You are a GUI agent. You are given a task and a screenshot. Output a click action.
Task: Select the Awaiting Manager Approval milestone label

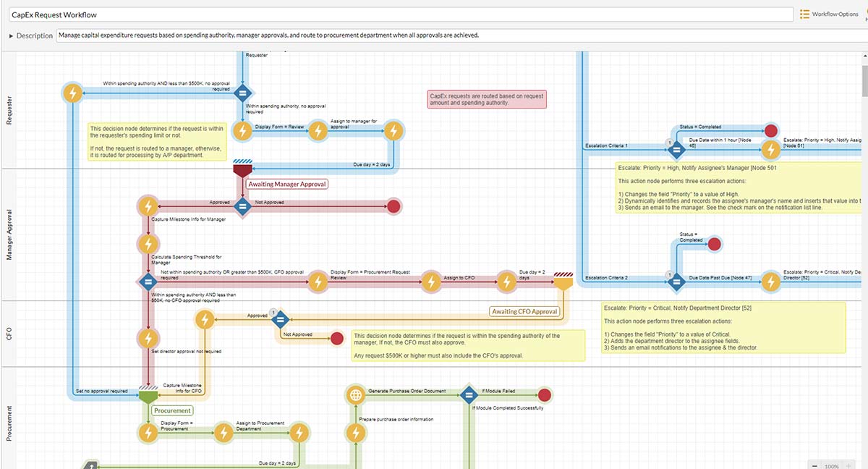pos(287,184)
